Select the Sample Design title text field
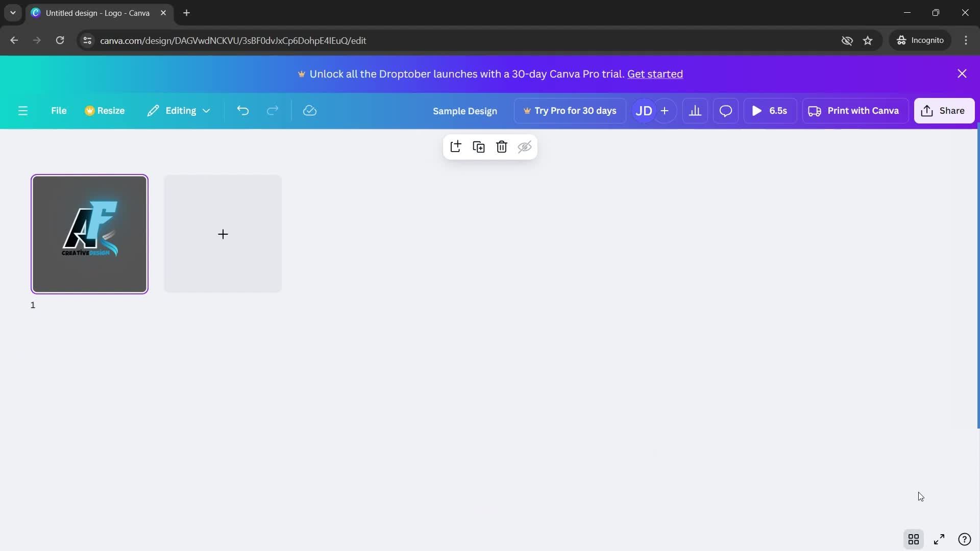The image size is (980, 551). click(465, 110)
